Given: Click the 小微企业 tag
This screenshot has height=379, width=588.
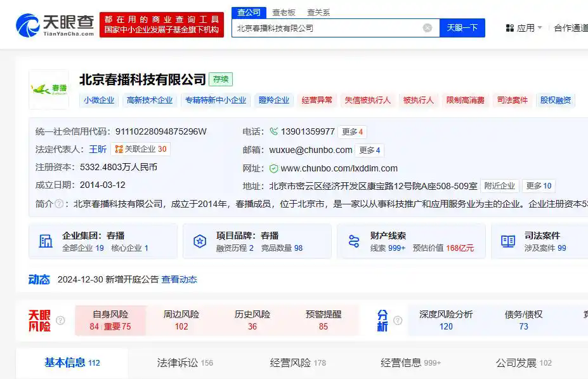Looking at the screenshot, I should 99,100.
